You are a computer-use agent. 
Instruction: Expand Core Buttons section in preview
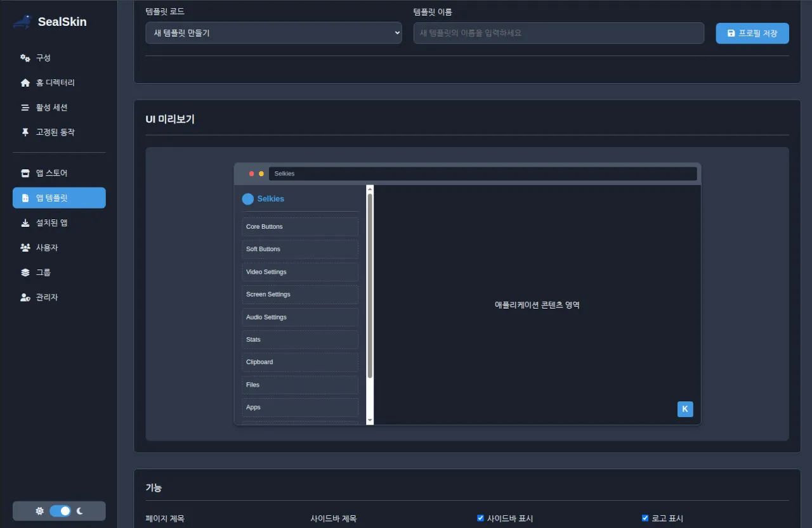pos(300,227)
